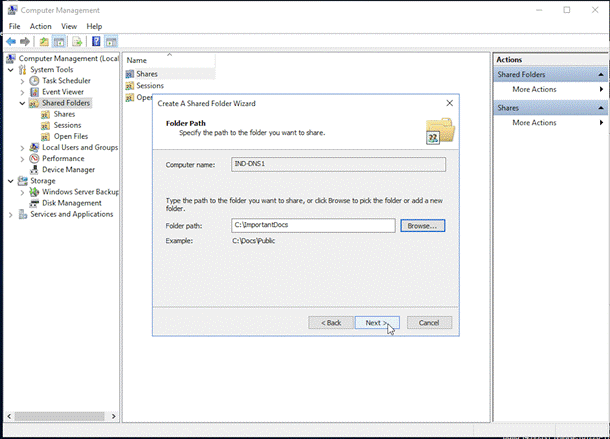Click the Windows Server Backup icon
Viewport: 610px width, 439px height.
35,192
